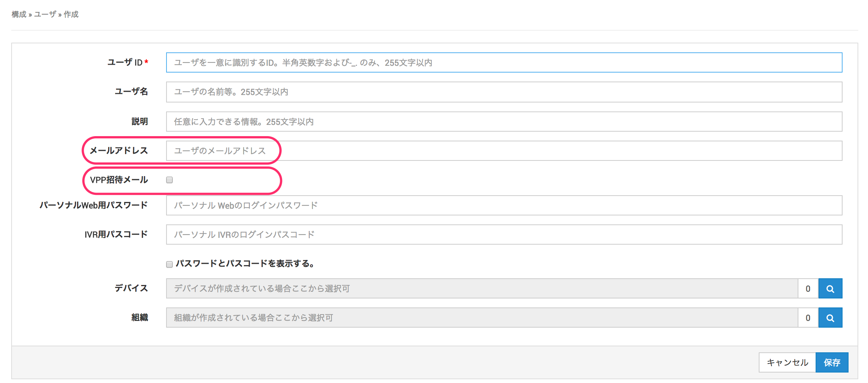The width and height of the screenshot is (868, 383).
Task: Click the パスワードとパスコードを表示する label text
Action: [x=245, y=264]
